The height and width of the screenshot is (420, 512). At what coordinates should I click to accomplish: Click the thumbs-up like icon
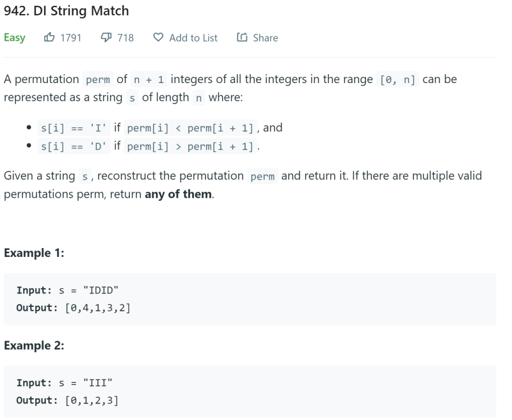tap(49, 38)
